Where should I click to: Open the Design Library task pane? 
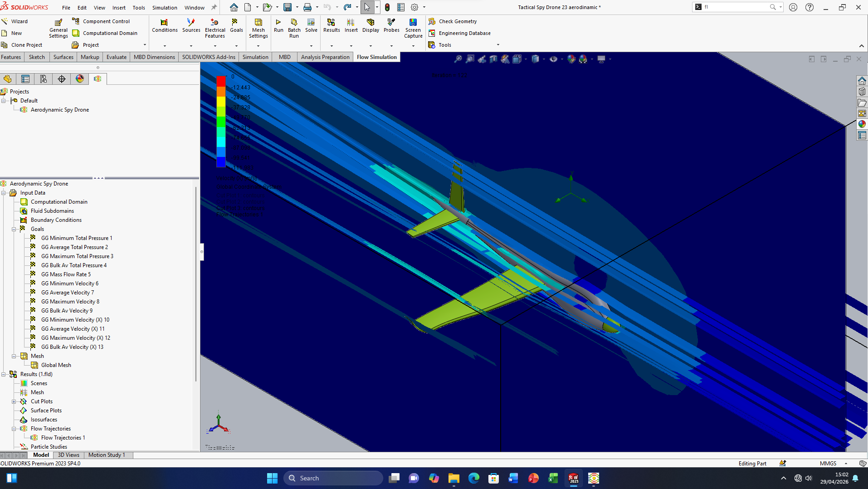[862, 92]
